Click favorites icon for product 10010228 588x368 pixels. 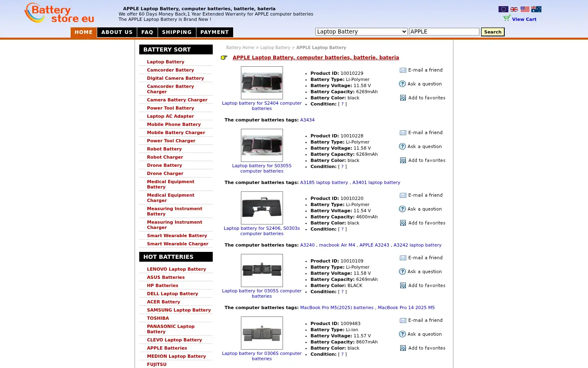(403, 161)
